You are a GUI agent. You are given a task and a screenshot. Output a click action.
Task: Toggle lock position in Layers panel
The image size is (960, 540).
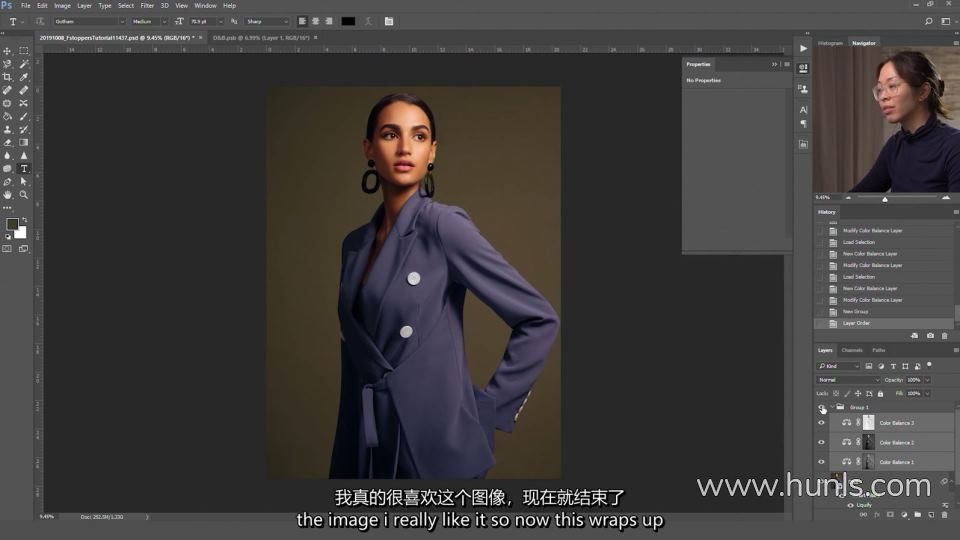[x=858, y=394]
